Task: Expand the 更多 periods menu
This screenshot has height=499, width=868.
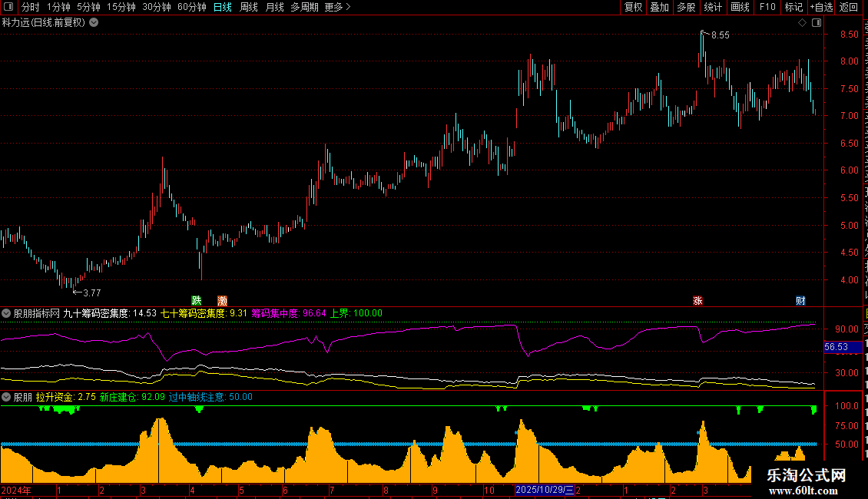Action: click(337, 7)
